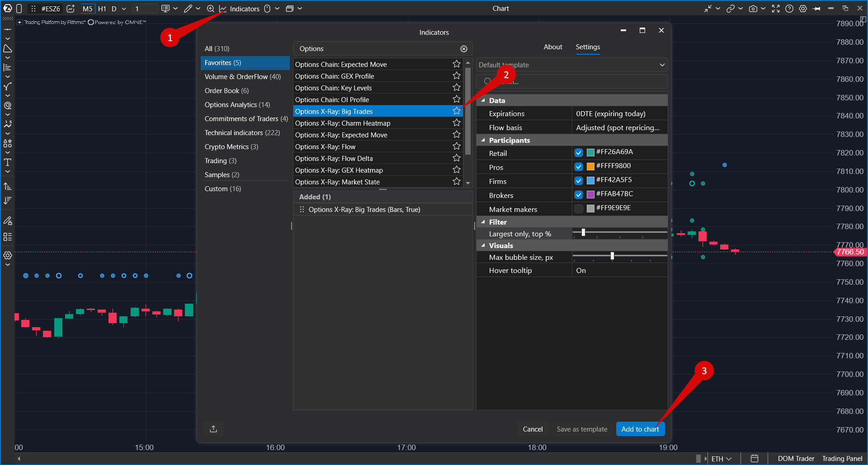
Task: Uncheck the Retail participant checkbox
Action: pos(579,153)
